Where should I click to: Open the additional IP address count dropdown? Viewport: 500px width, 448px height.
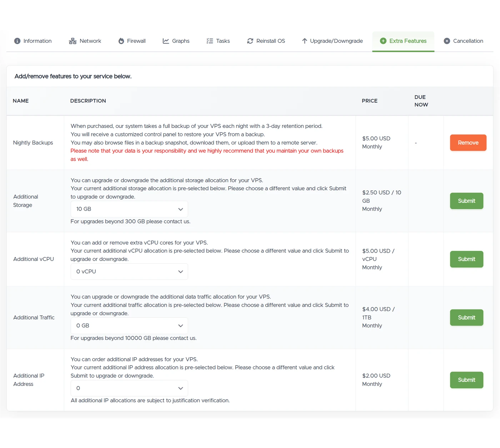129,388
